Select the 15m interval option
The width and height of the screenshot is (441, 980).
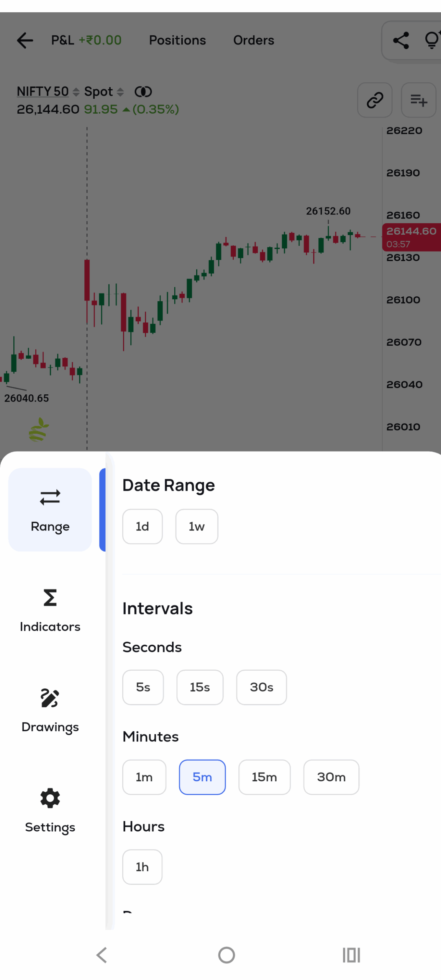(264, 777)
